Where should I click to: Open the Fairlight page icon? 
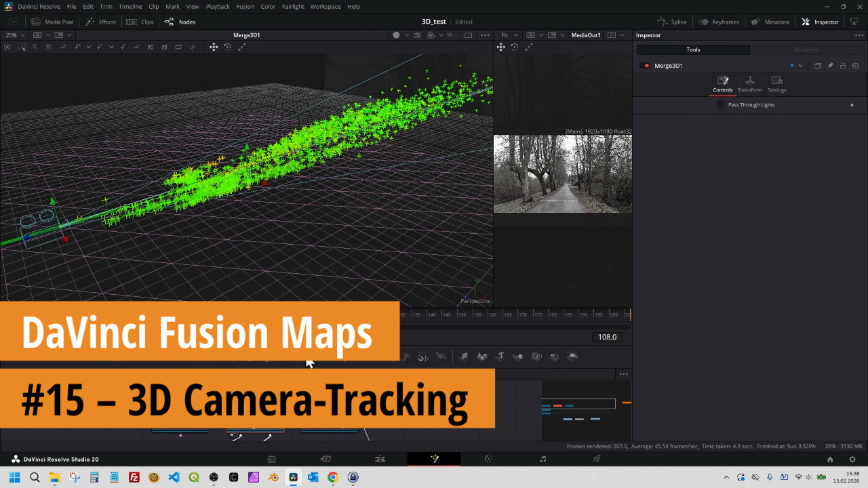click(x=542, y=459)
